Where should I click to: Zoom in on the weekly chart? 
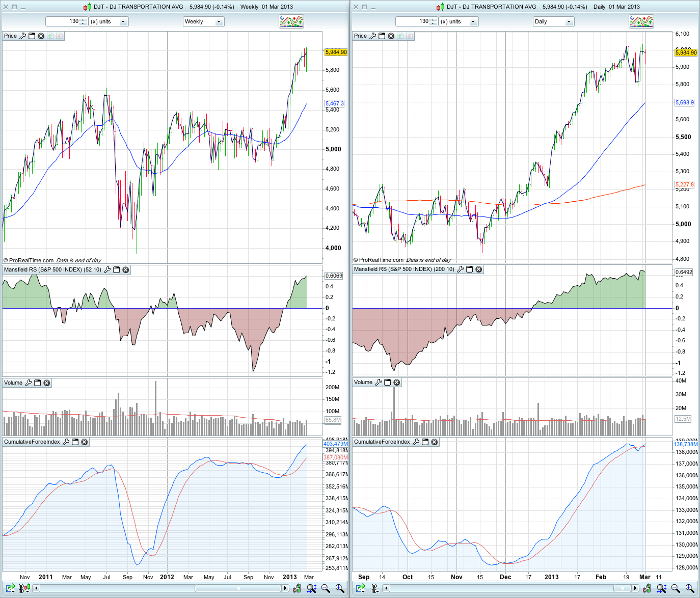(x=339, y=588)
